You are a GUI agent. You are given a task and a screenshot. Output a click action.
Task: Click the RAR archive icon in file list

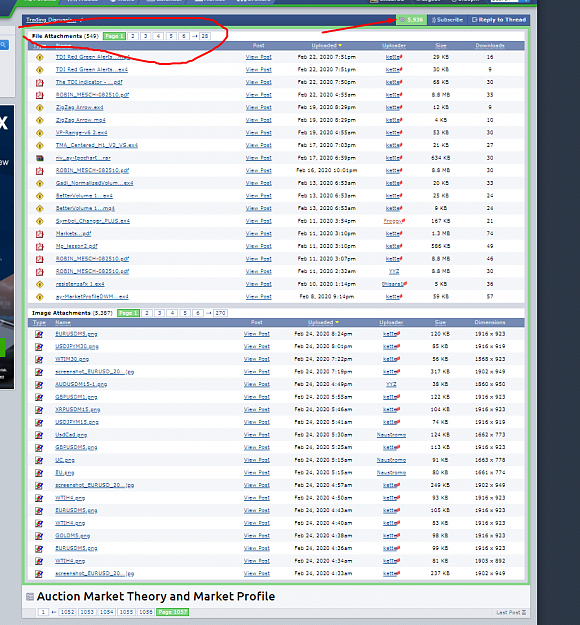tap(39, 158)
